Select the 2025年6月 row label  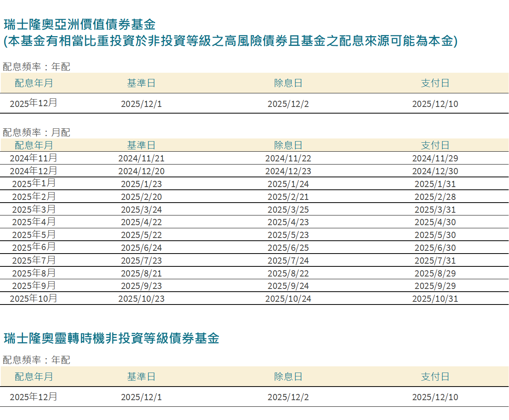coord(33,247)
